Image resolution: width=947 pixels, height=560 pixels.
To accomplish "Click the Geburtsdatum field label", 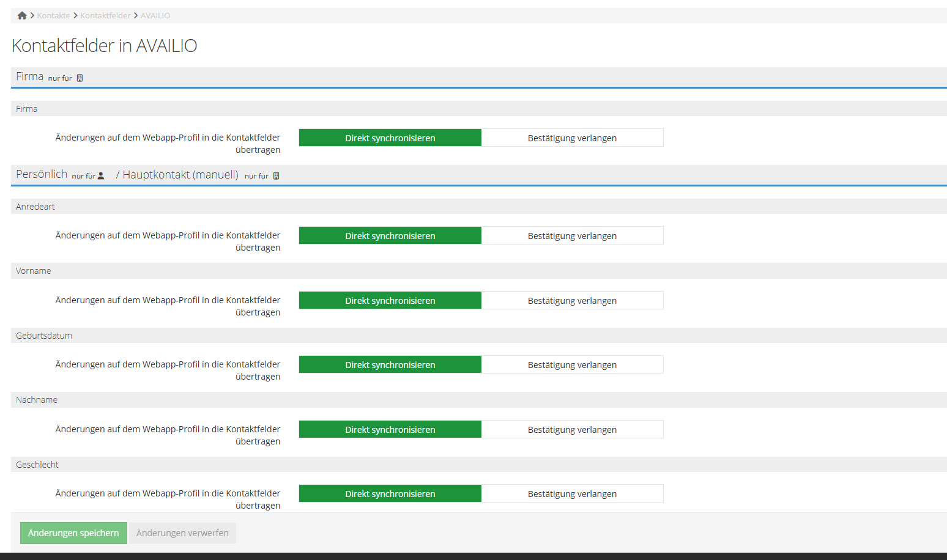I will (x=44, y=336).
